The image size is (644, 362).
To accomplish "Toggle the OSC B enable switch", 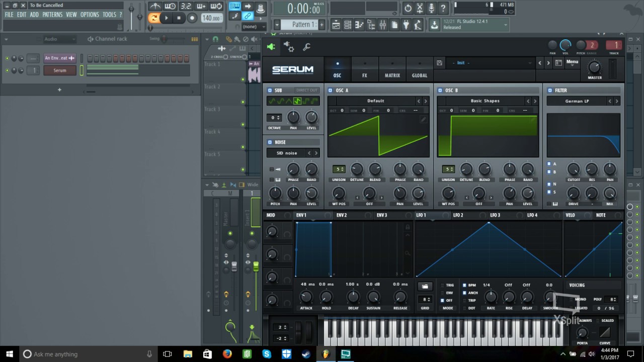I will coord(440,90).
